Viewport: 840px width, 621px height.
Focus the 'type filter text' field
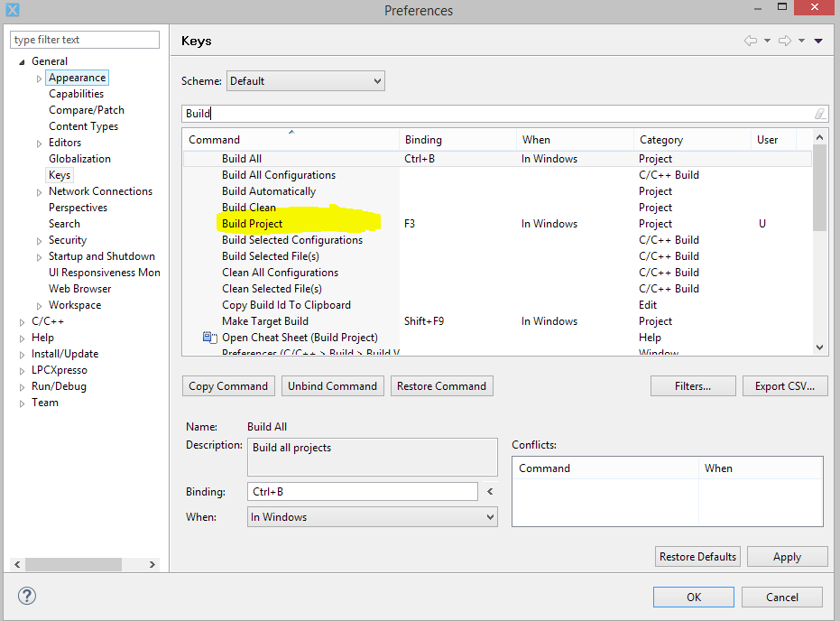(x=85, y=40)
